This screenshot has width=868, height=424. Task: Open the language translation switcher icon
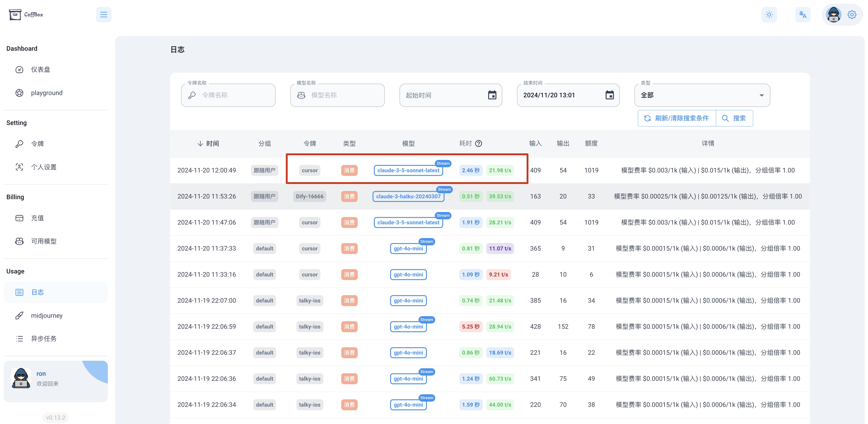[803, 14]
